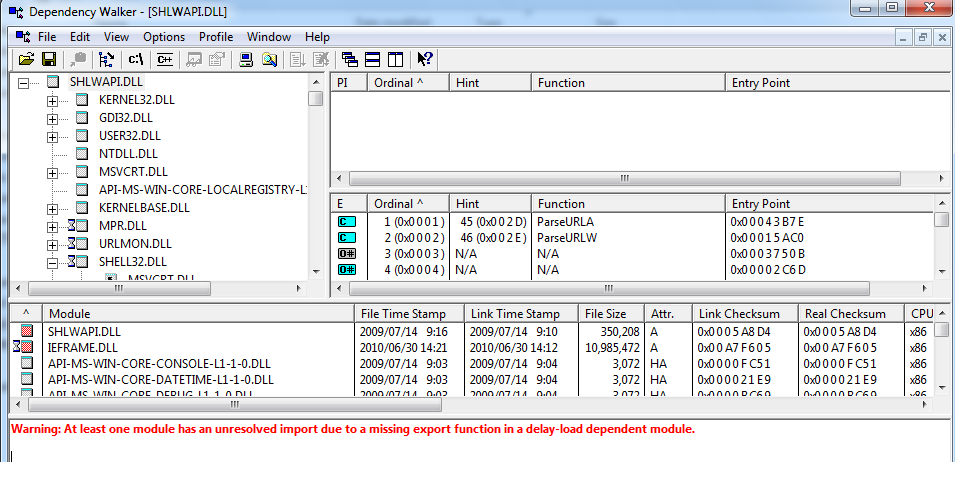Open the Profile menu
This screenshot has width=955, height=480.
pyautogui.click(x=215, y=37)
